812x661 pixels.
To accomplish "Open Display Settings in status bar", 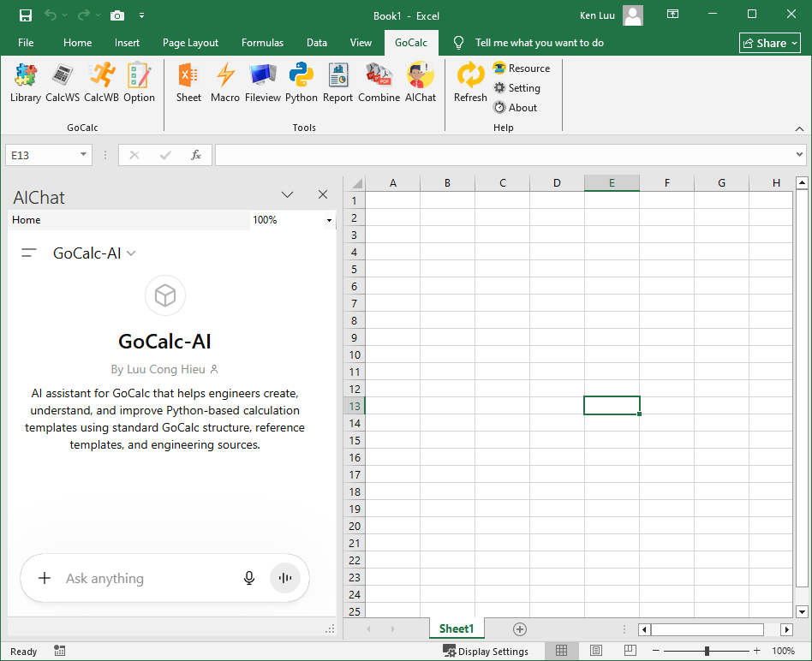I will (486, 651).
